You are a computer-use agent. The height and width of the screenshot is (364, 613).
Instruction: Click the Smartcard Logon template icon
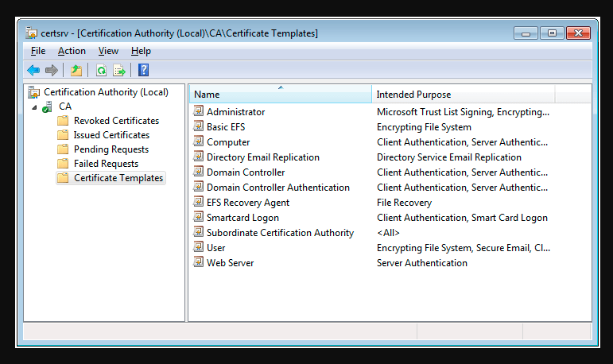coord(199,217)
